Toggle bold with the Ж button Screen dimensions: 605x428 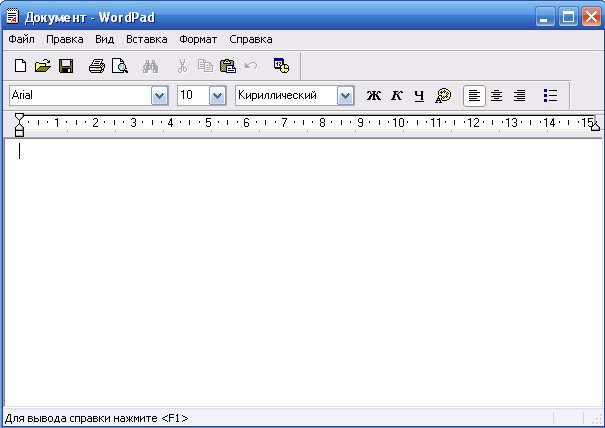[373, 95]
